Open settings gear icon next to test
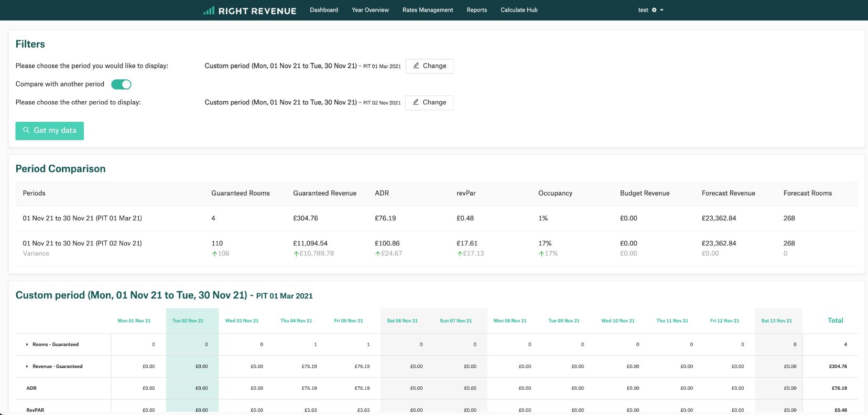Screen dimensions: 868x415 click(x=654, y=10)
